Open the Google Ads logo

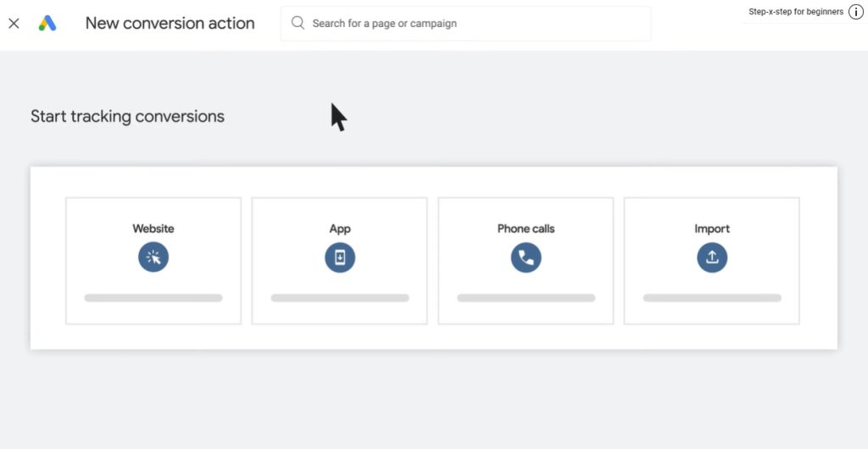pos(47,23)
